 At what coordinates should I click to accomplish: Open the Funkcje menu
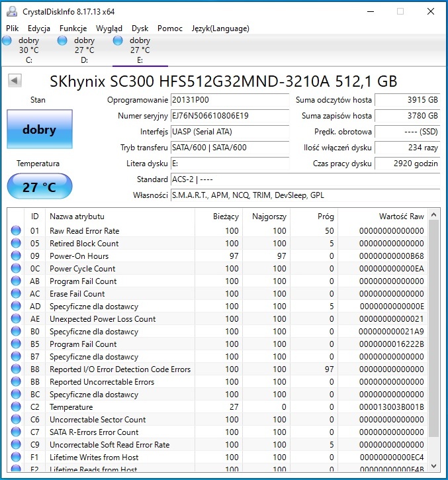point(73,28)
